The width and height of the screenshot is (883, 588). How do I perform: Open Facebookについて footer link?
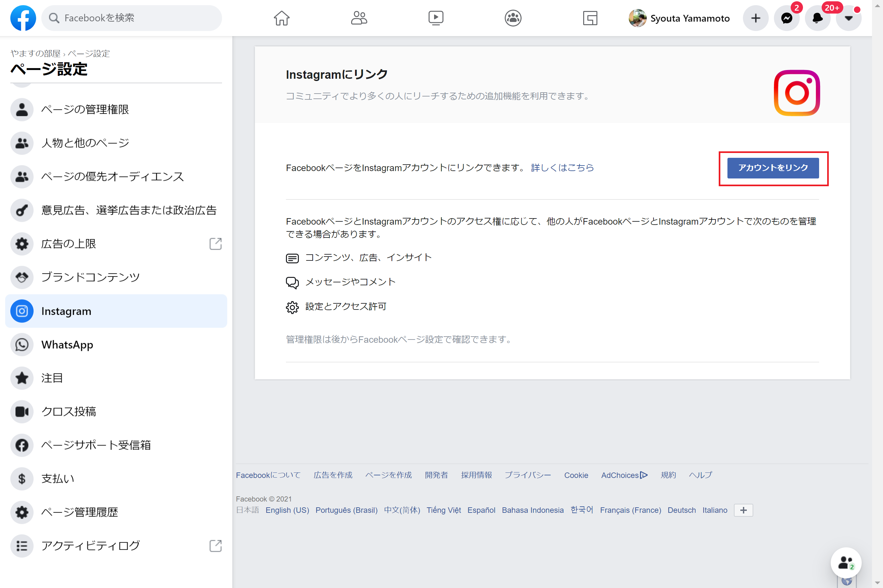[268, 475]
